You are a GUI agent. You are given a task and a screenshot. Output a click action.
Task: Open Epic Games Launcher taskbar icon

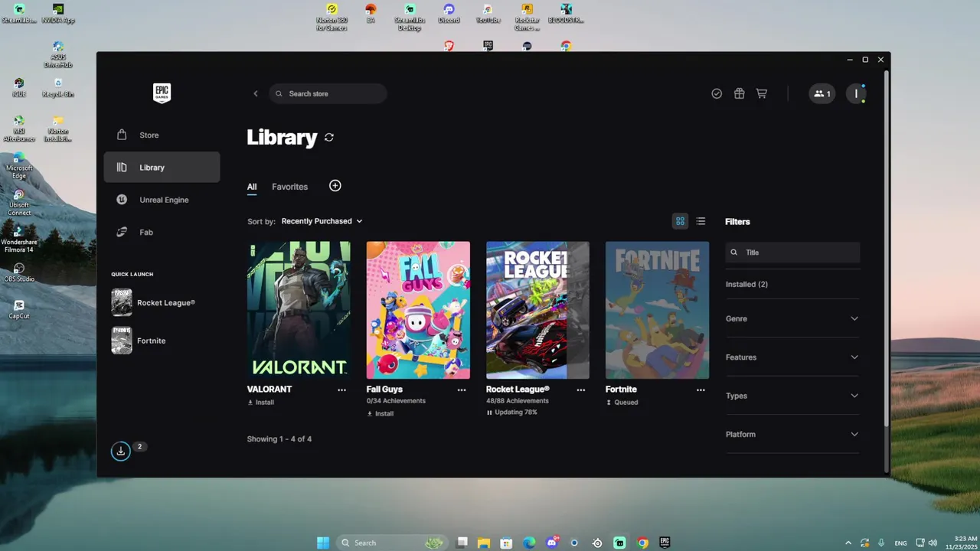pos(665,543)
